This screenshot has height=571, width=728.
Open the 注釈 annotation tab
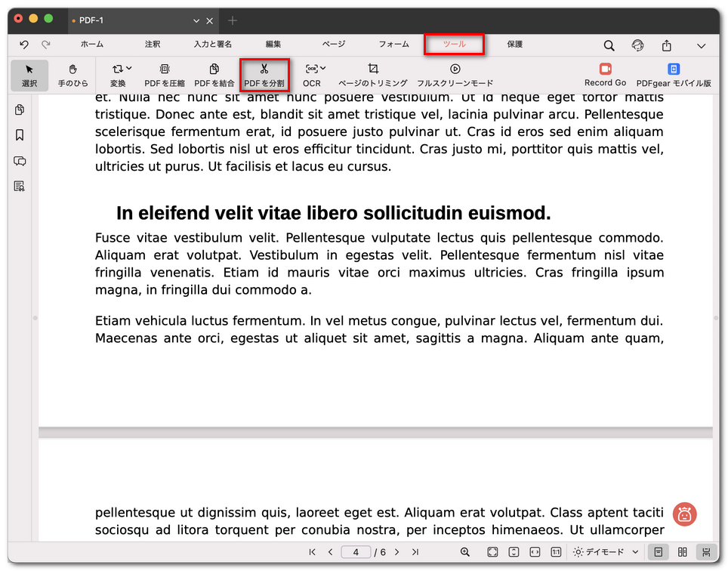[153, 44]
